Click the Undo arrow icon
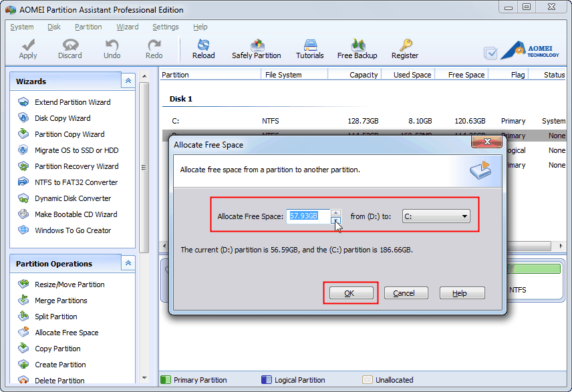Viewport: 572px width, 392px height. [112, 45]
